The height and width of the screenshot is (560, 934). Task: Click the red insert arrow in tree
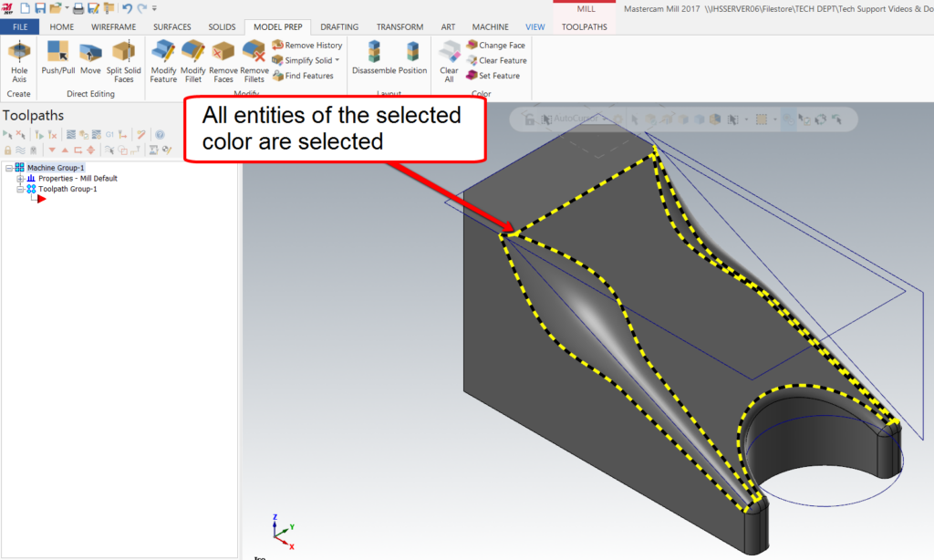(41, 199)
